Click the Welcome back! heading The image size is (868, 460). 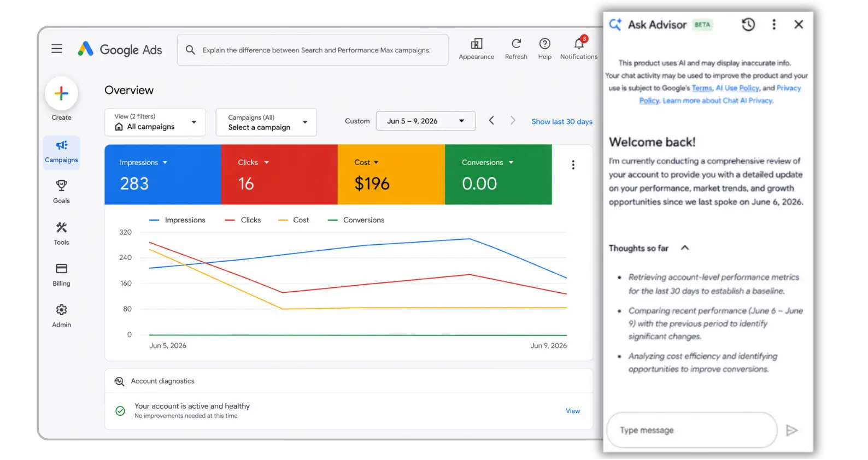click(x=652, y=142)
